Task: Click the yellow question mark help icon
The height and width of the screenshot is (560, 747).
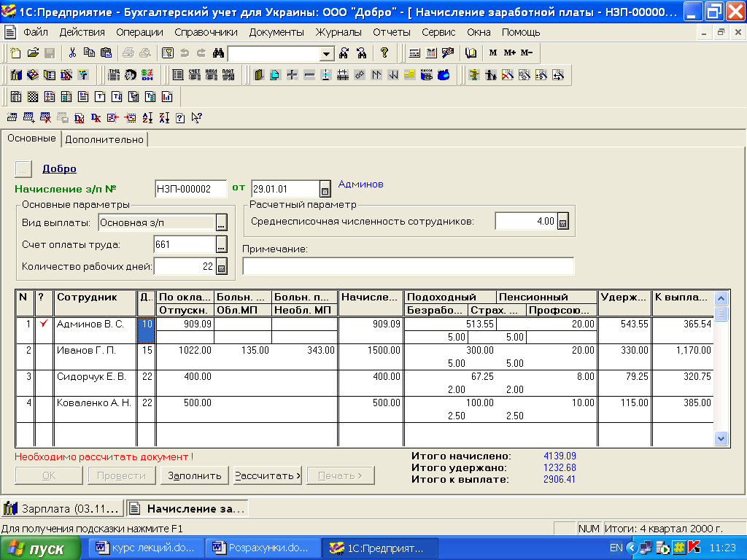Action: [384, 53]
